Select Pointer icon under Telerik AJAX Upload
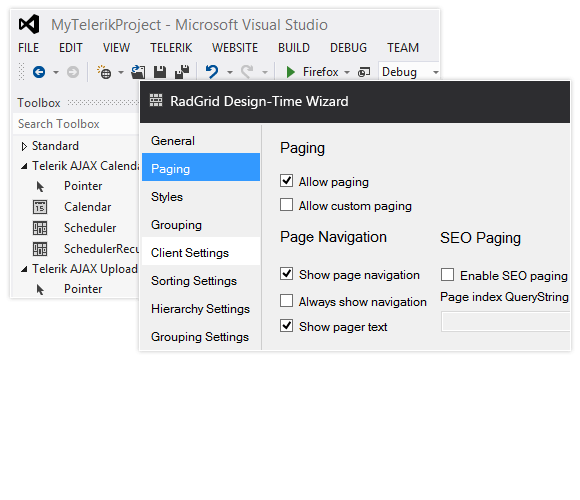 40,290
